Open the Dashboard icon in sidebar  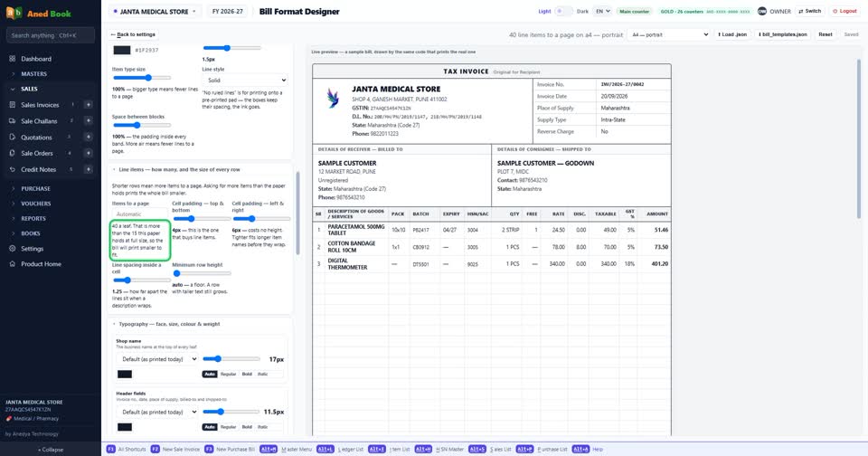(x=12, y=59)
